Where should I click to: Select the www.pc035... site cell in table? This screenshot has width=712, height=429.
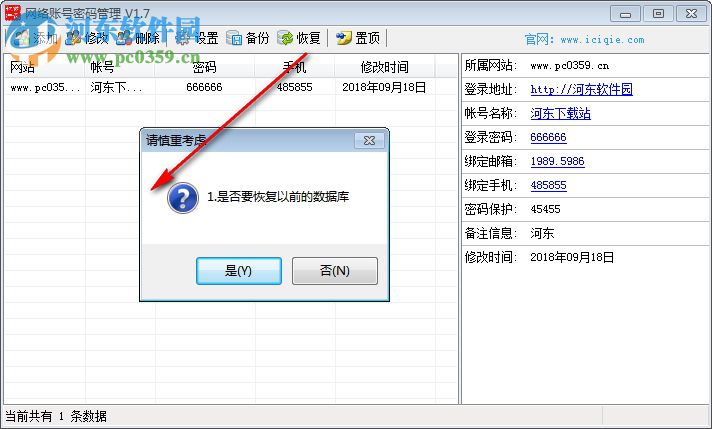click(45, 87)
